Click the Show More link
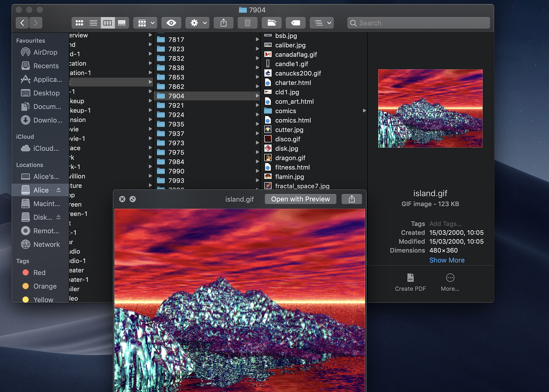 pos(447,260)
